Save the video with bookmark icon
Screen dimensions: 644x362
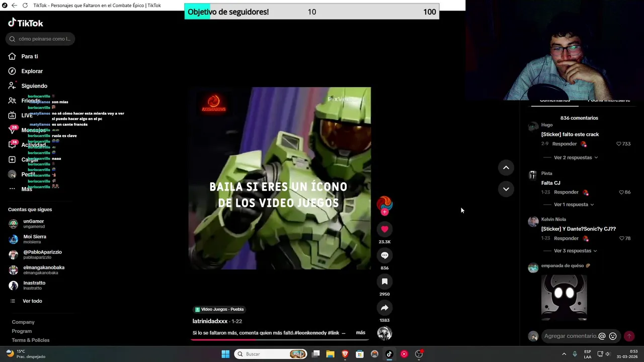[x=384, y=282]
